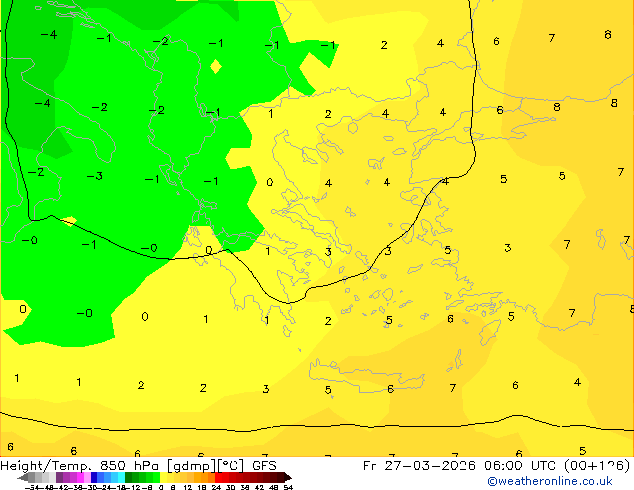Click the cyan legend swatch near -18
Image resolution: width=634 pixels, height=490 pixels.
tap(122, 477)
